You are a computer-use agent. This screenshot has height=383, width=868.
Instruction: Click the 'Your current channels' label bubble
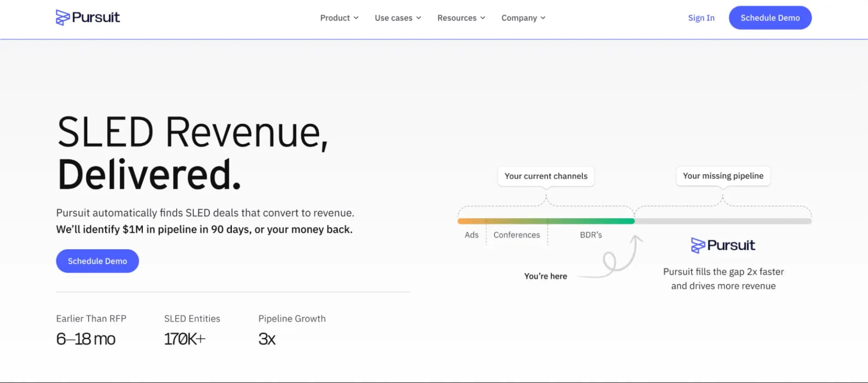(x=546, y=176)
